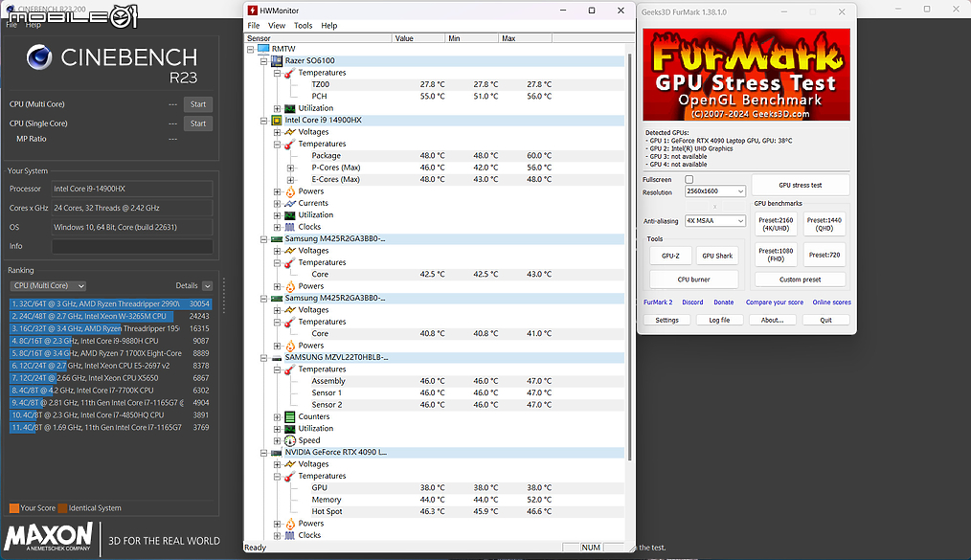Enable the Fullscreen checkbox in FurMark
971x560 pixels.
click(689, 179)
